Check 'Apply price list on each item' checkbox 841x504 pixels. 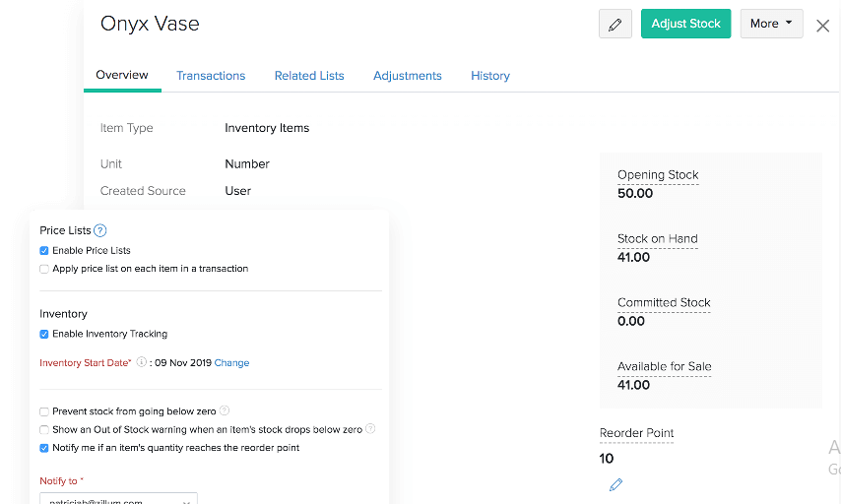[x=44, y=269]
